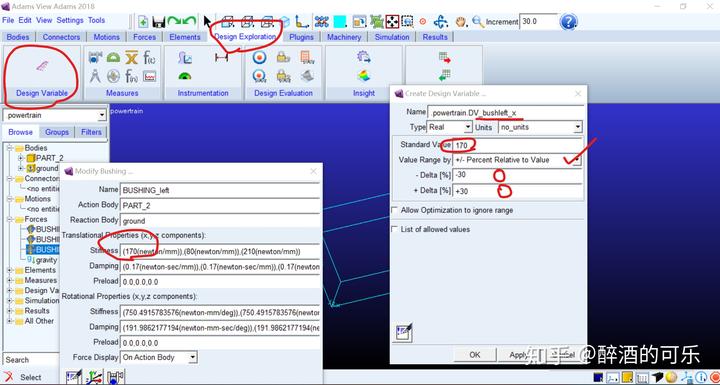Viewport: 720px width, 385px height.
Task: Open the Units no_units dropdown
Action: tap(578, 127)
